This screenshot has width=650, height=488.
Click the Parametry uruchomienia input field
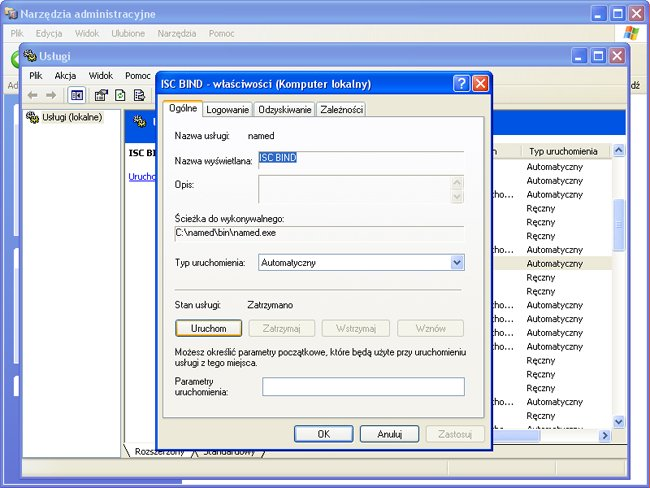363,386
